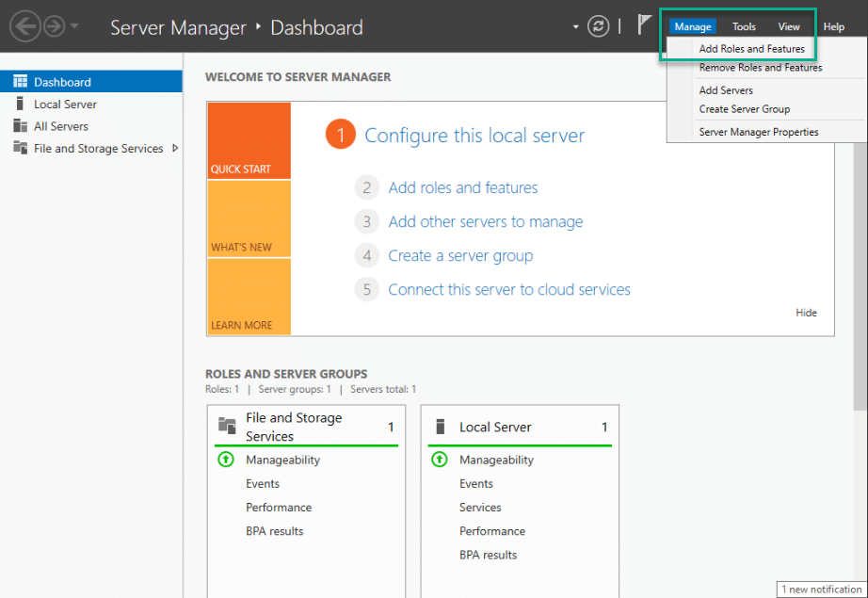Screen dimensions: 868x598
Task: Select Dashboard in the sidebar
Action: pyautogui.click(x=90, y=81)
